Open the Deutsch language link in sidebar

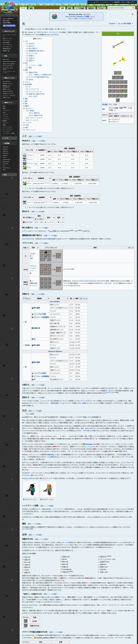pyautogui.click(x=5, y=147)
